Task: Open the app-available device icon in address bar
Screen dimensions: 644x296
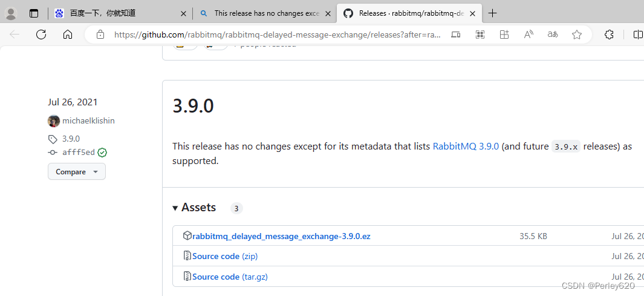Action: 455,35
